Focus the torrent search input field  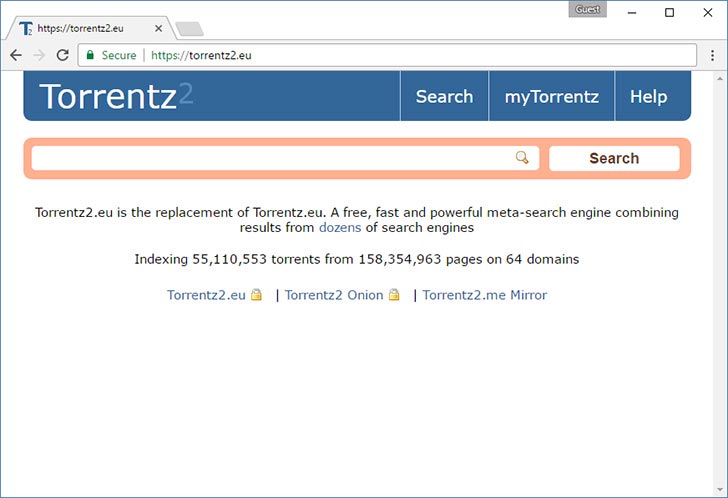tap(285, 158)
